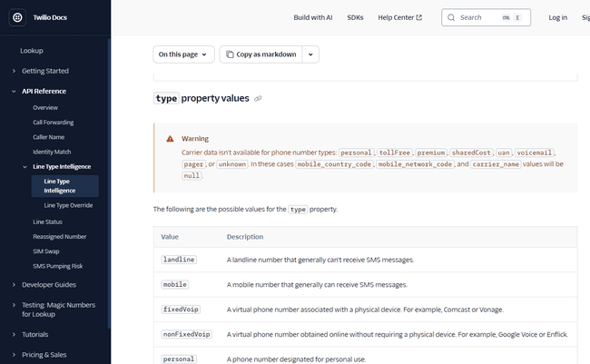This screenshot has height=364, width=590.
Task: Open the Identity Match sidebar page
Action: (52, 152)
